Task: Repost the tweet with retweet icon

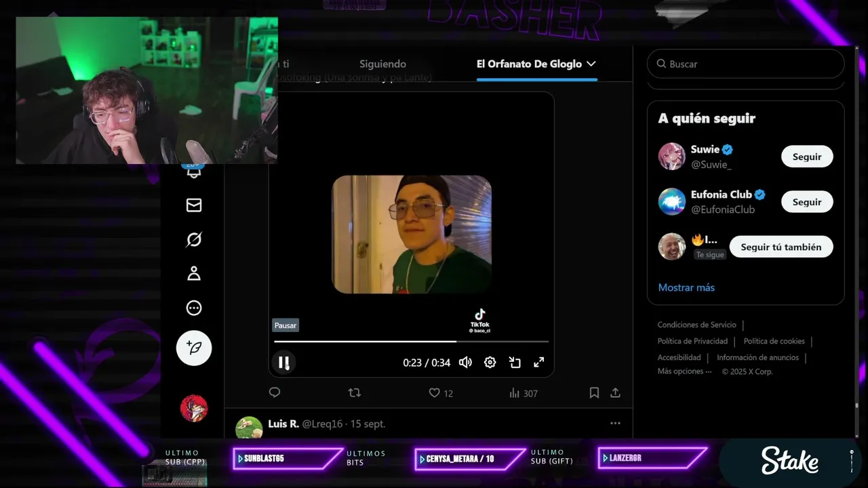Action: [354, 392]
